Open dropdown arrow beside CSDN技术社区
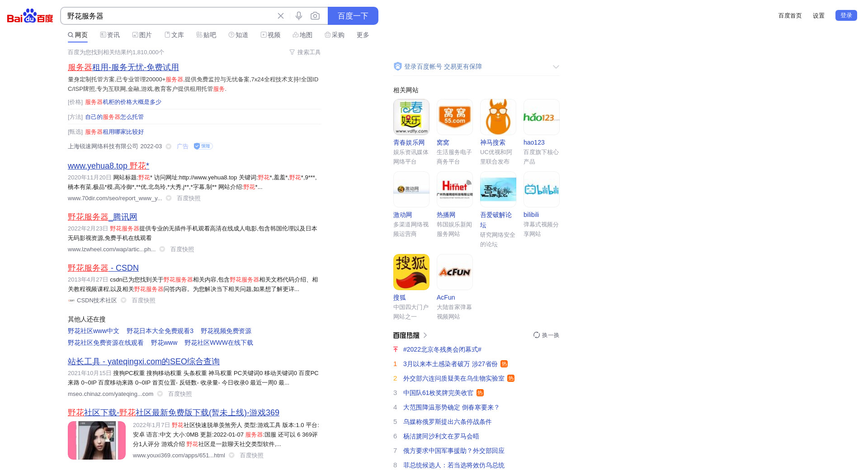The image size is (868, 470). click(123, 301)
